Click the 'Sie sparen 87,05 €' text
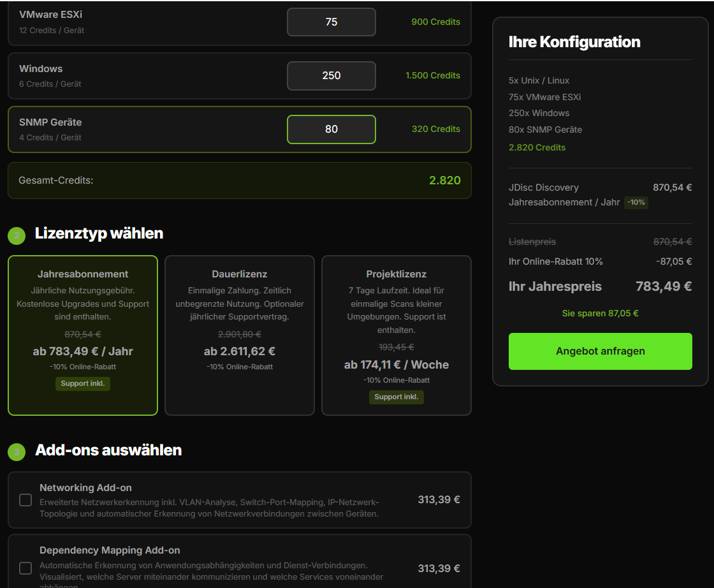Viewport: 714px width, 588px height. coord(600,313)
